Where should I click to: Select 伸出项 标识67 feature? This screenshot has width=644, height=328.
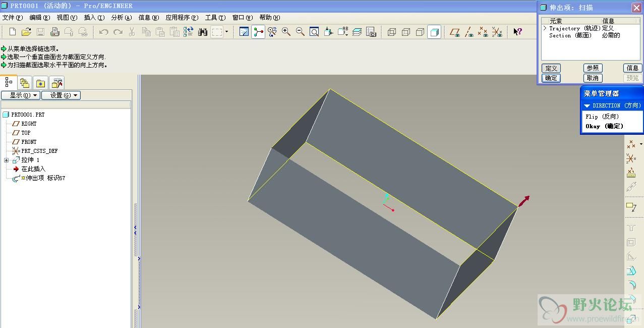45,178
